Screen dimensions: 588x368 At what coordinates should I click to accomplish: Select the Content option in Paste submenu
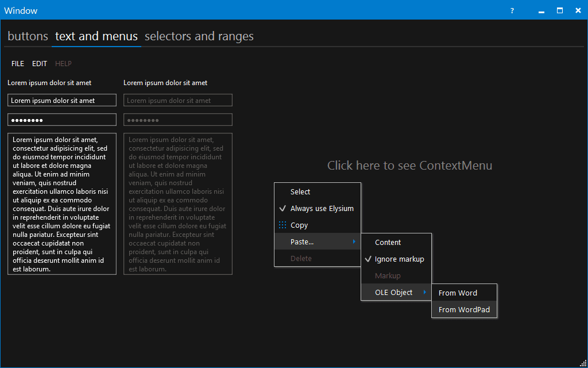[388, 242]
